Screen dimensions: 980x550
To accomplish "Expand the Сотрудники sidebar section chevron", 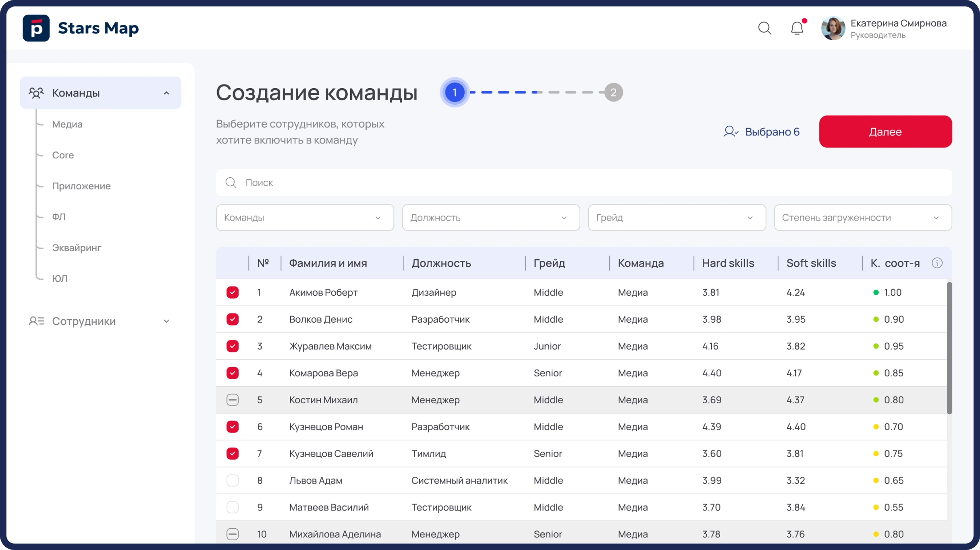I will click(166, 321).
